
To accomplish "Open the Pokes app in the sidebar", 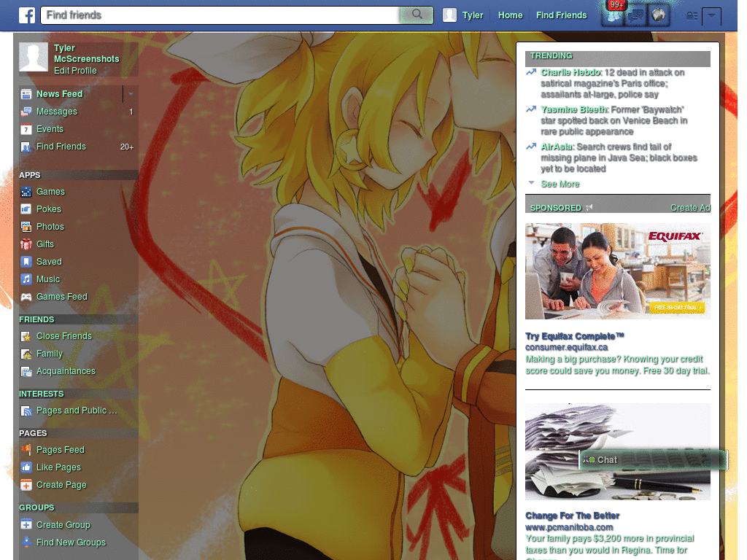I will 50,209.
